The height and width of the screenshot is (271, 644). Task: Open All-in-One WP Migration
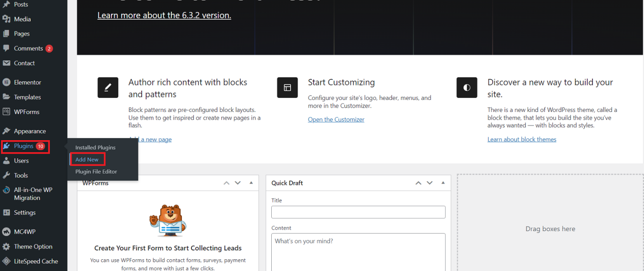point(5,190)
